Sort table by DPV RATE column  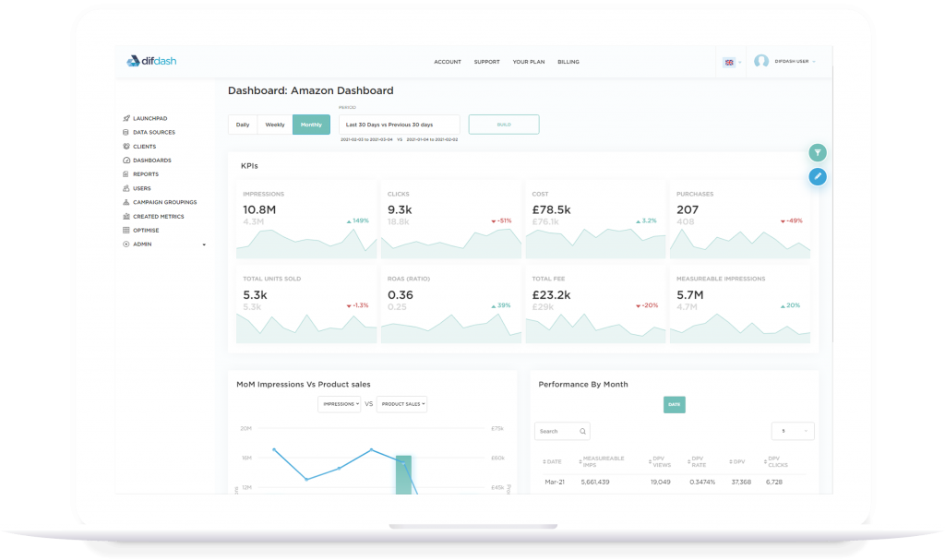pos(696,461)
